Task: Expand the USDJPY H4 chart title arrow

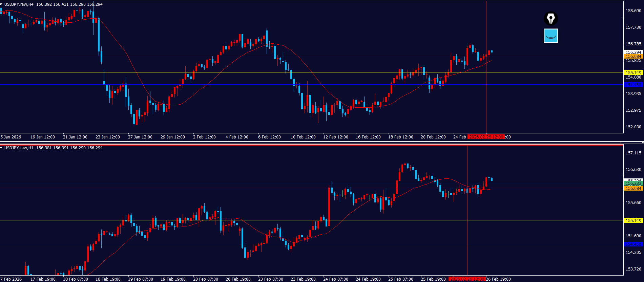Action: 2,4
